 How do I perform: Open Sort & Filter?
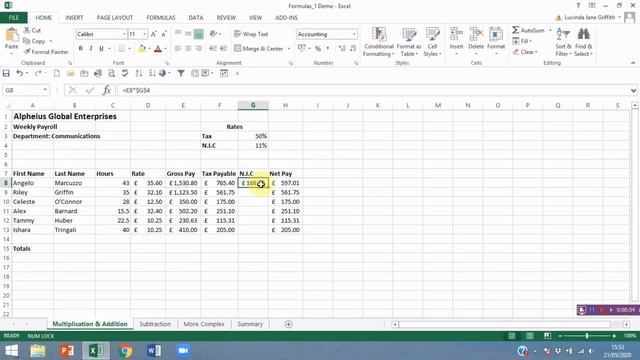(563, 42)
